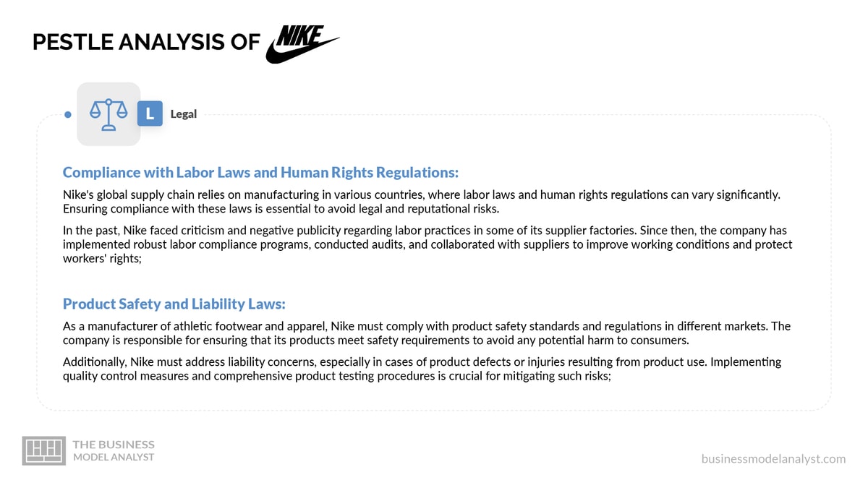Viewport: 868px width, 488px height.
Task: Click the Compliance with Labor Laws heading
Action: pyautogui.click(x=260, y=173)
